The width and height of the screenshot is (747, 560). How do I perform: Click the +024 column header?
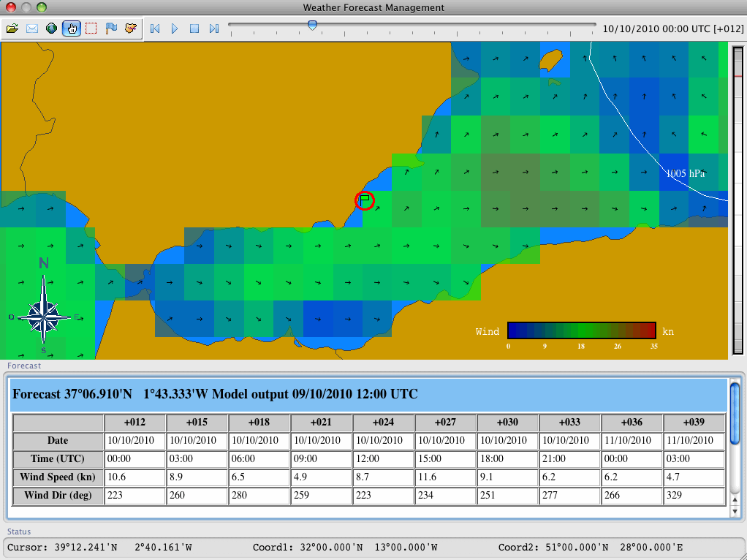[384, 423]
